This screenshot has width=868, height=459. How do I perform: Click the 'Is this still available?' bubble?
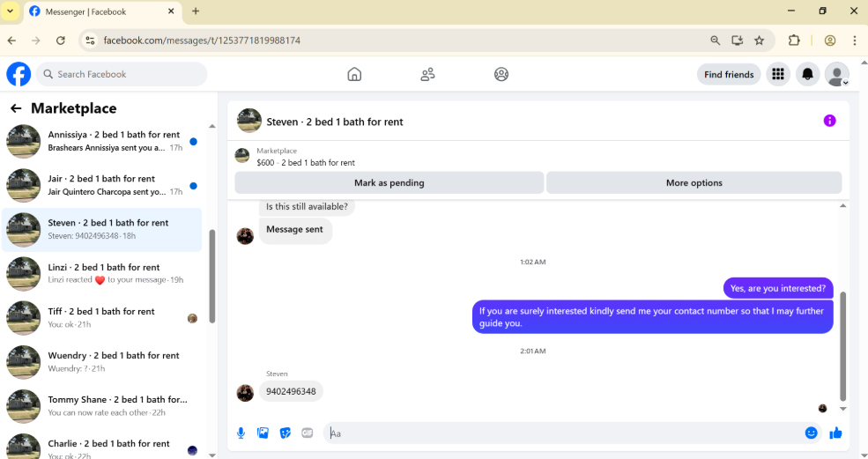tap(307, 207)
